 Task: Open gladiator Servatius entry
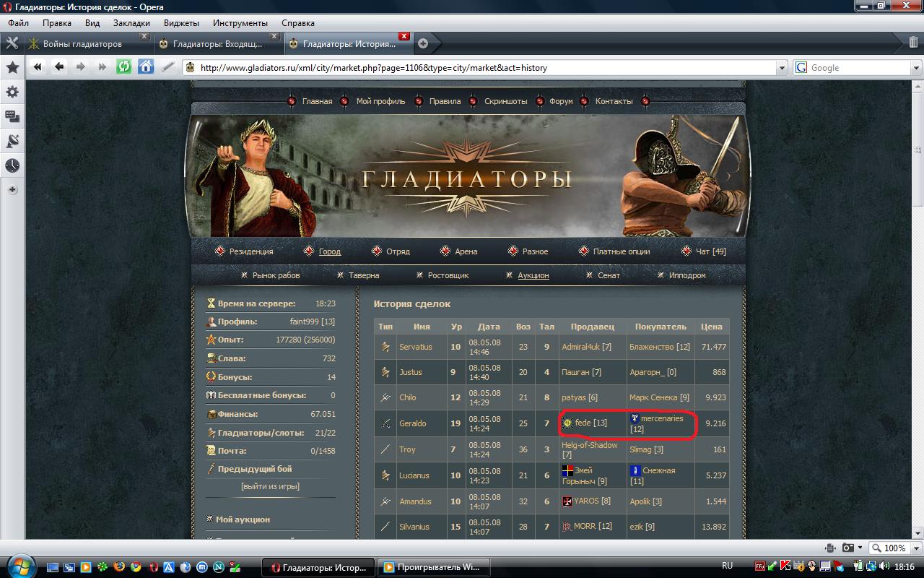point(415,347)
